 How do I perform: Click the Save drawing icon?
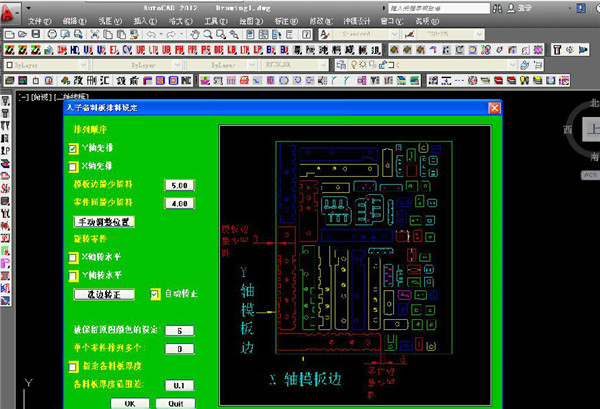click(x=36, y=34)
